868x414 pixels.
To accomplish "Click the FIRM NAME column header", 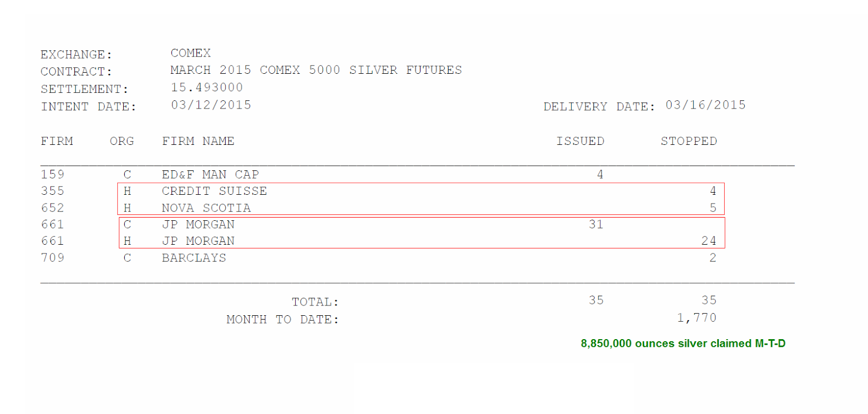I will [x=198, y=142].
